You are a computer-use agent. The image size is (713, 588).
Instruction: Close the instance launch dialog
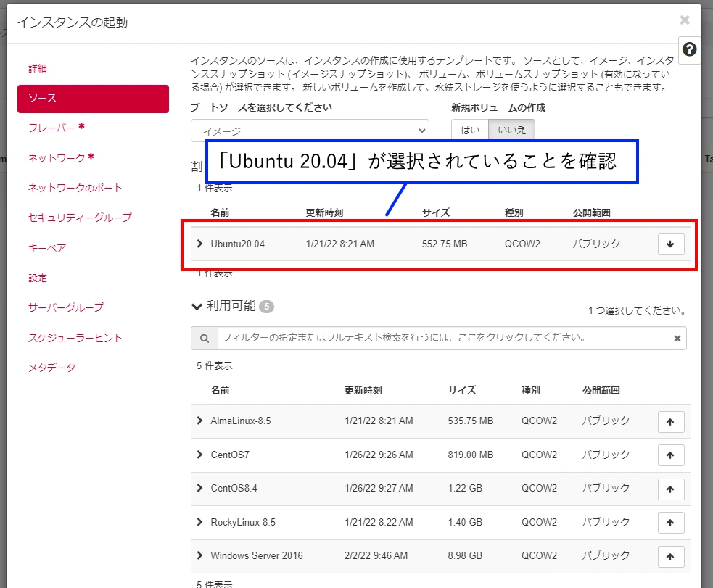click(684, 20)
